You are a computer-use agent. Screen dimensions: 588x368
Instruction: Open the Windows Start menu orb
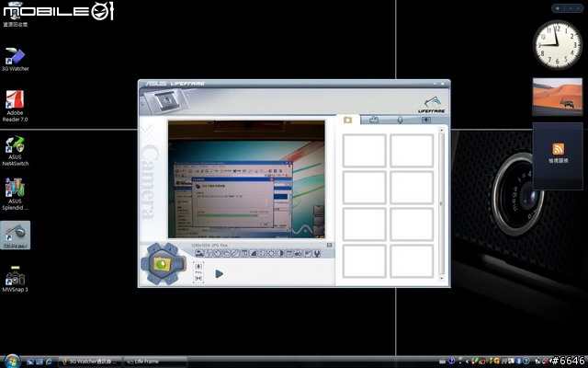12,361
